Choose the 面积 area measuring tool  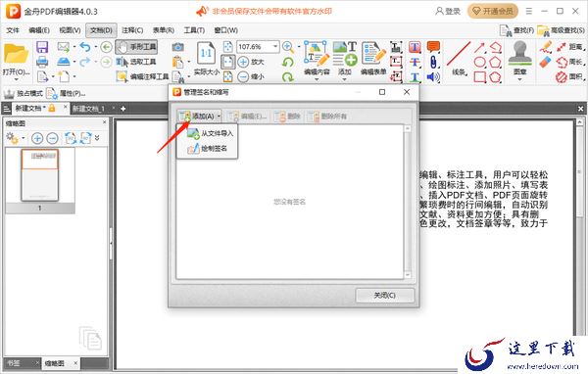[x=569, y=76]
